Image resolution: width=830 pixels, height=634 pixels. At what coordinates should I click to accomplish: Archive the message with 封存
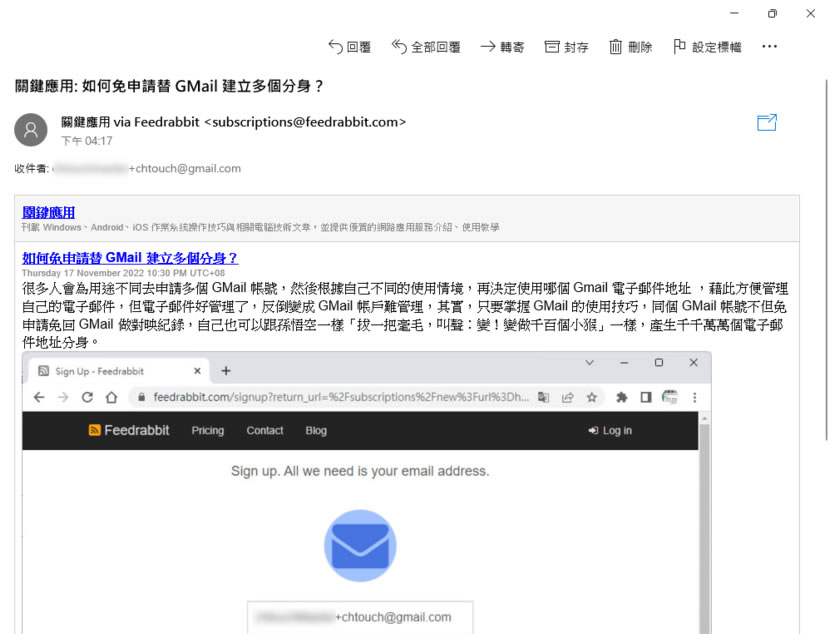[566, 47]
